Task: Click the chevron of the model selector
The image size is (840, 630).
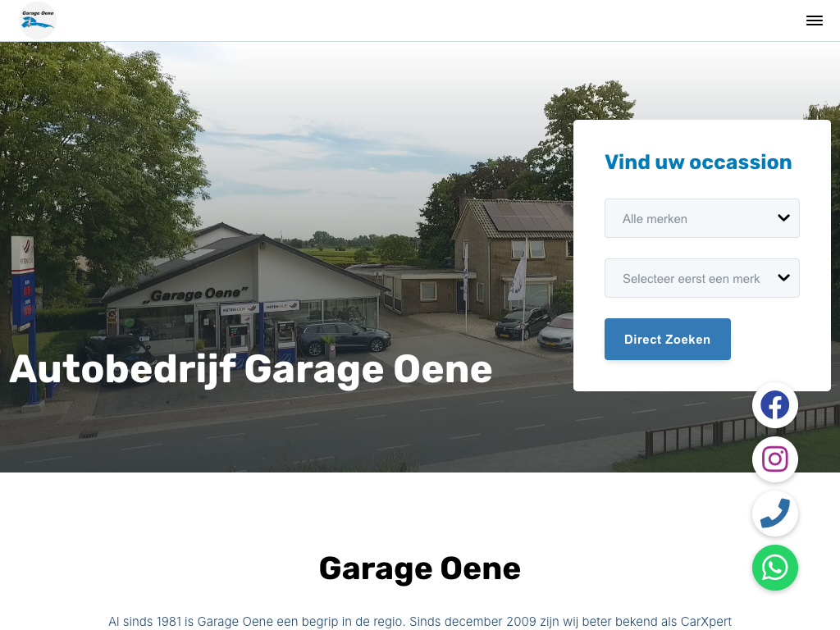Action: tap(783, 277)
